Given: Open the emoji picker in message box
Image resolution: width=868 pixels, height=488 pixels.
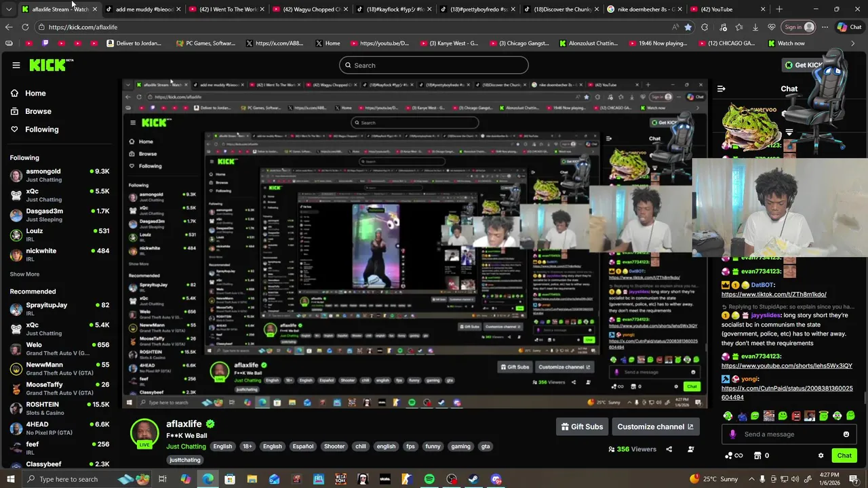Looking at the screenshot, I should pos(846,434).
